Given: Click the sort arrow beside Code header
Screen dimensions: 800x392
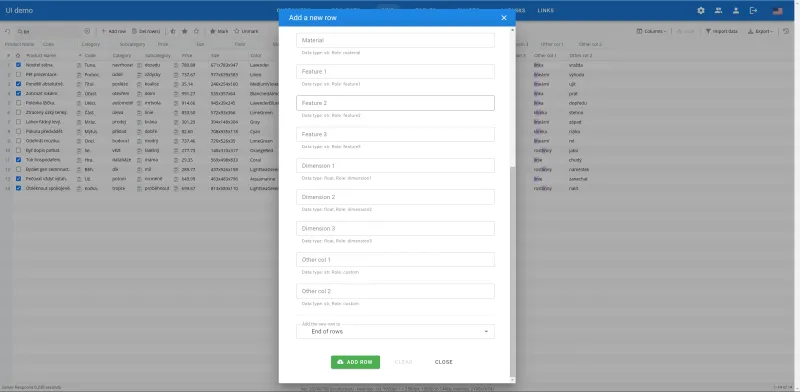Looking at the screenshot, I should [80, 55].
